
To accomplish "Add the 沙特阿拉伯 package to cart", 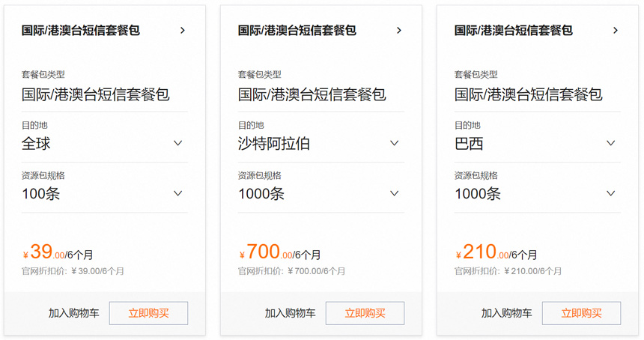I will click(x=290, y=313).
